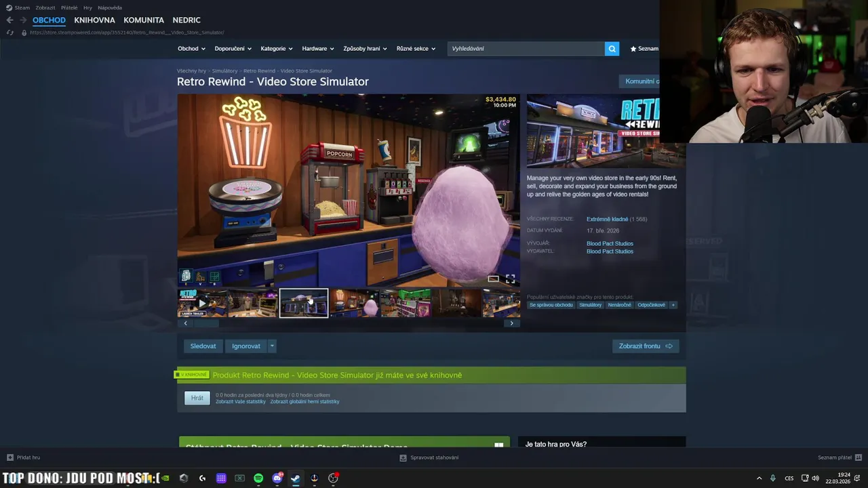
Task: Show hidden tray icons chevron
Action: tap(759, 478)
